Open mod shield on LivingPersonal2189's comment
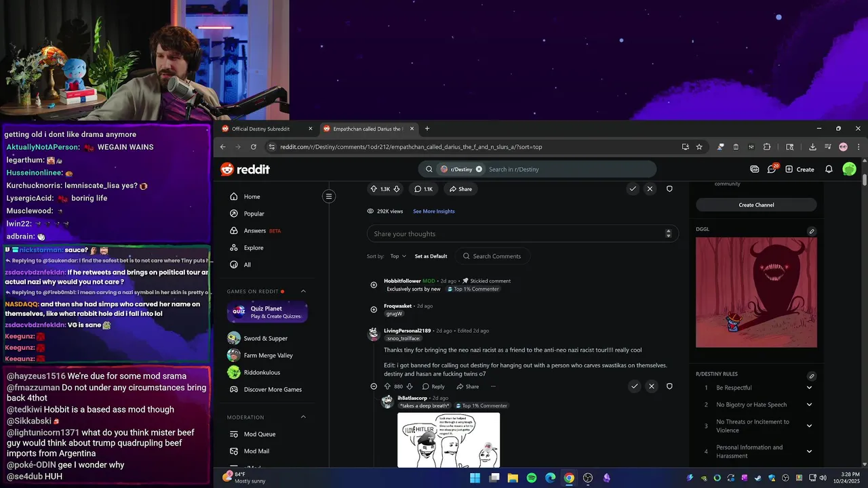The image size is (868, 488). pos(669,386)
